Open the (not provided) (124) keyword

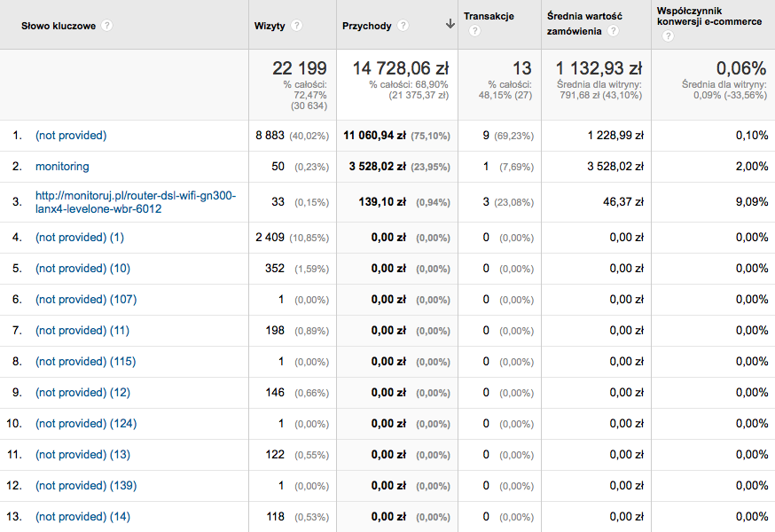pos(86,424)
